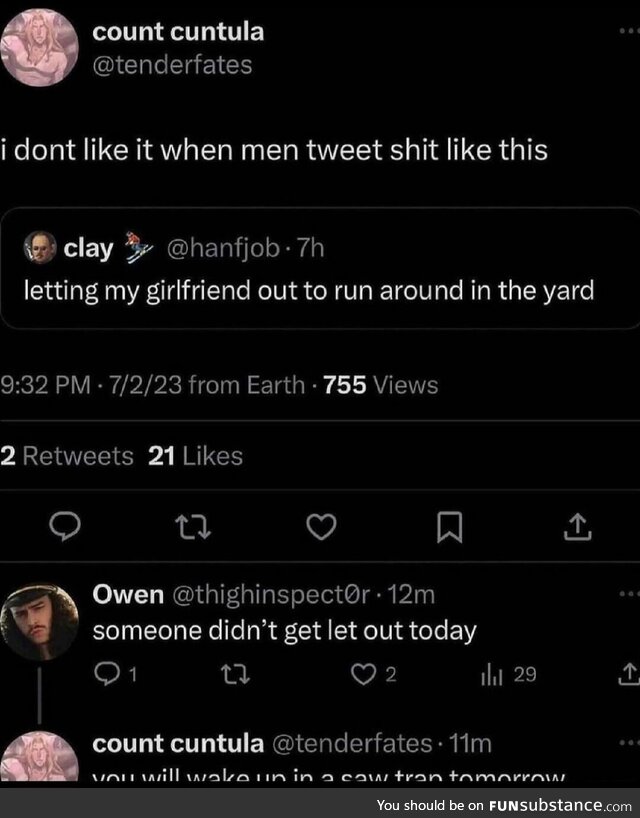Open more options on Owen's reply
Image resolution: width=640 pixels, height=818 pixels.
628,595
